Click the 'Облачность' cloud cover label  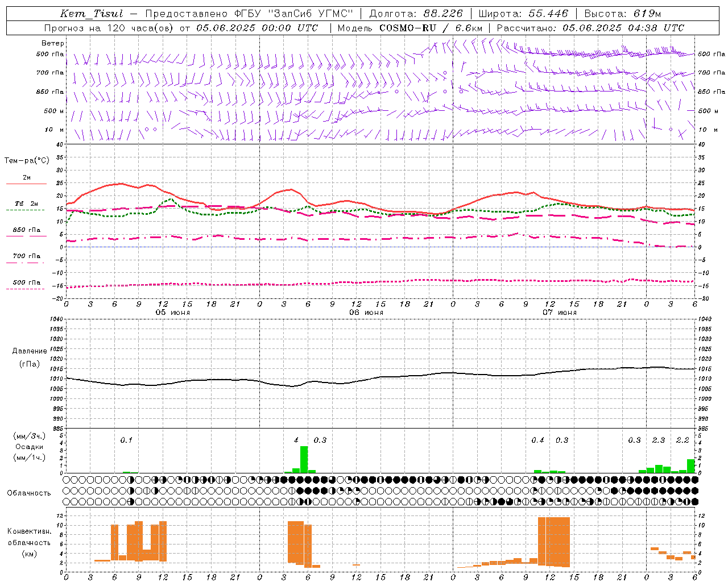(29, 493)
